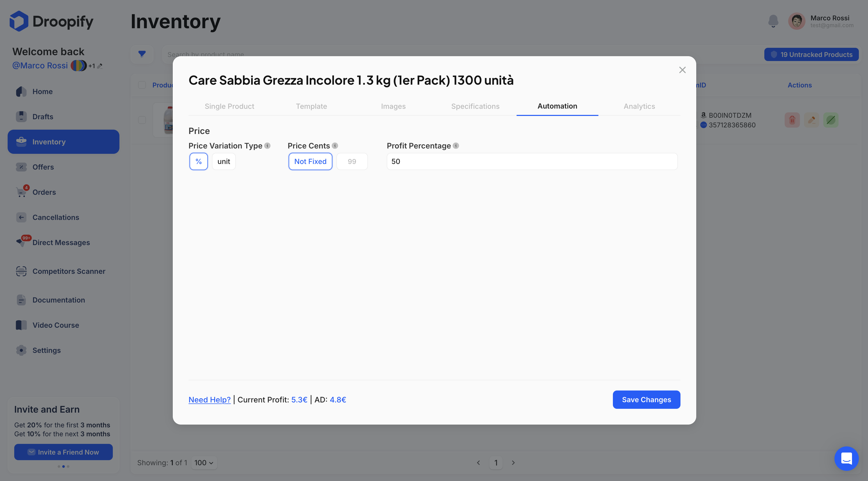Viewport: 868px width, 481px height.
Task: Check the product row checkbox
Action: 142,120
